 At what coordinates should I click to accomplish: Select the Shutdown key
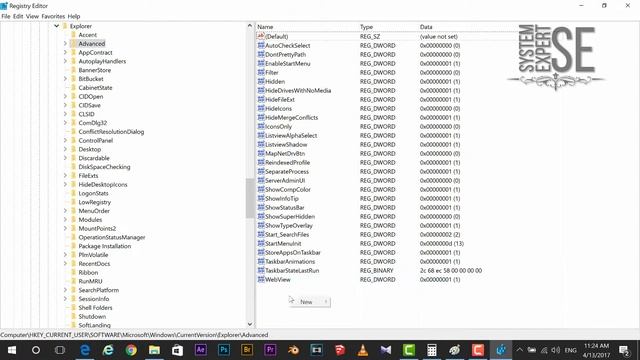pyautogui.click(x=92, y=316)
